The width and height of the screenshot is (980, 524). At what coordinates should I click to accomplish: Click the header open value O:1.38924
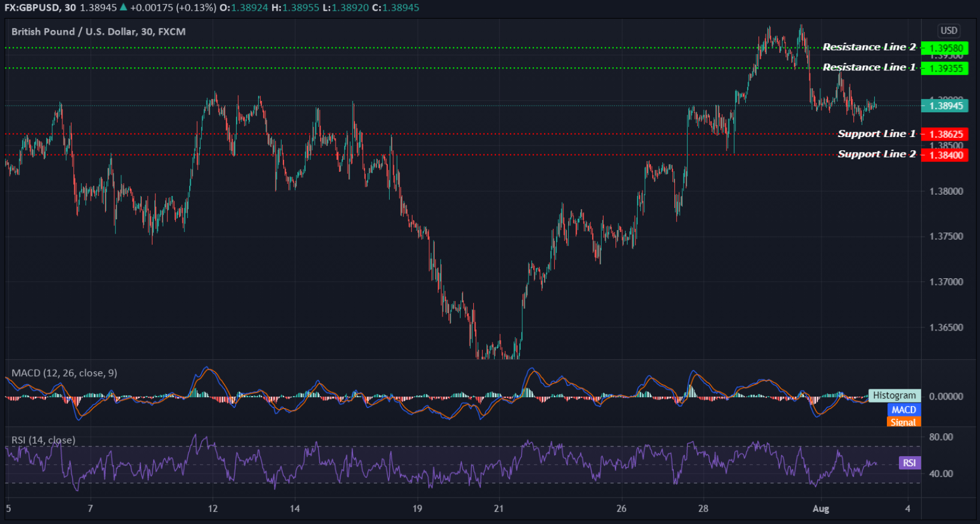(244, 8)
